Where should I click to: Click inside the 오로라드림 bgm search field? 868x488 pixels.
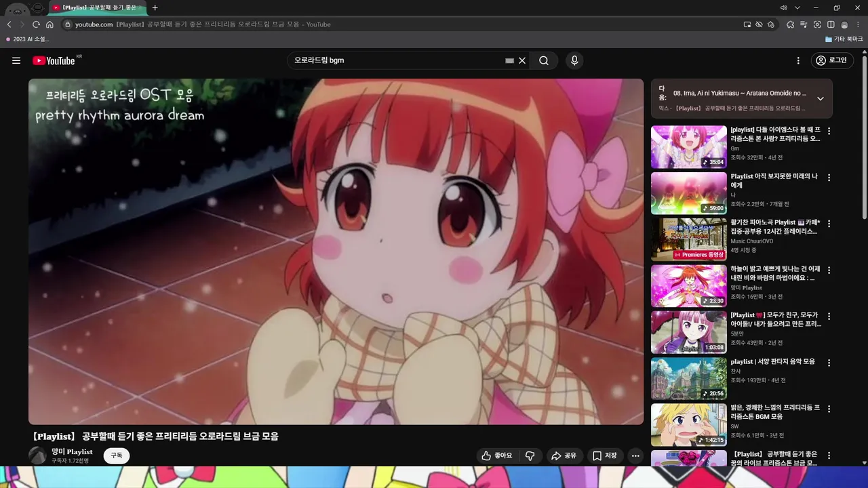click(397, 60)
